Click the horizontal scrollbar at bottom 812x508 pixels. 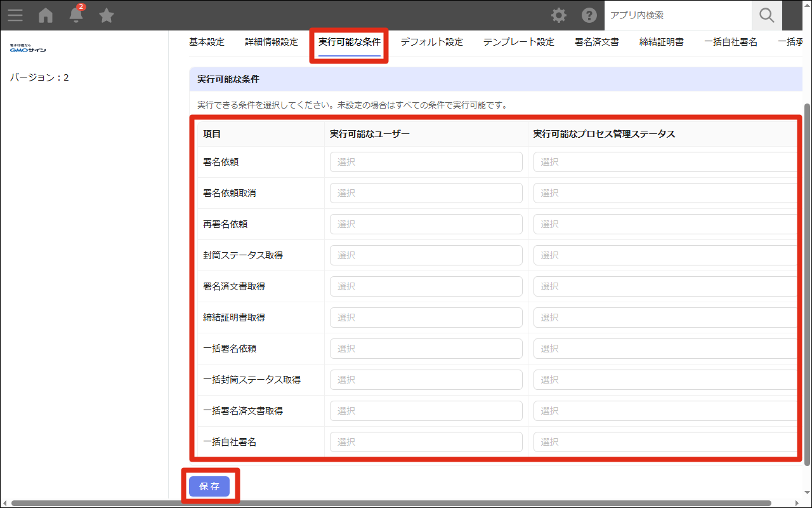pos(391,504)
